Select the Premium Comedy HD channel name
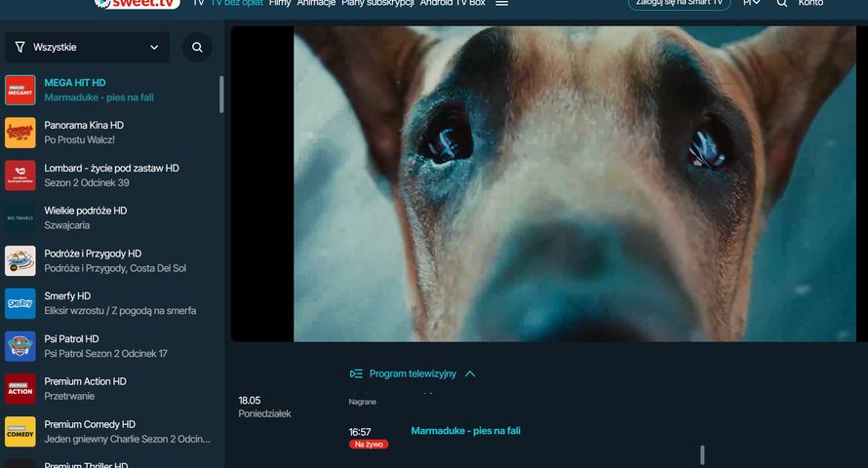This screenshot has height=468, width=868. tap(90, 424)
